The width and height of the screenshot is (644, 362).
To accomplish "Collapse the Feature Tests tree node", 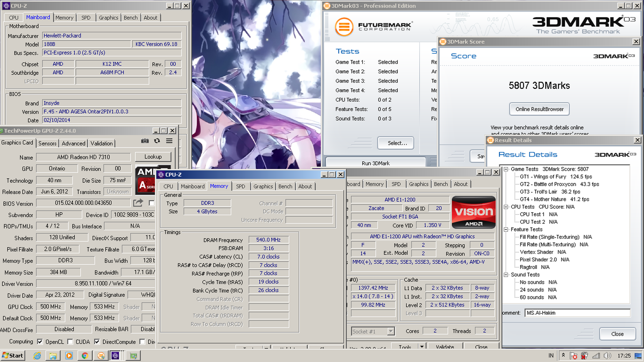I will tap(506, 230).
